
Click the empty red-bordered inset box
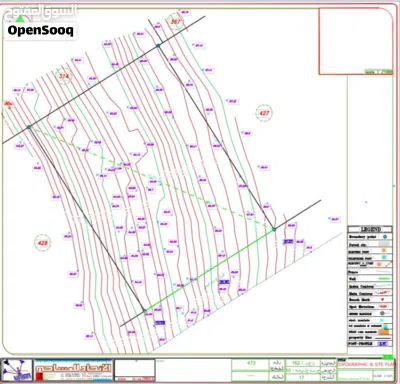click(x=355, y=41)
